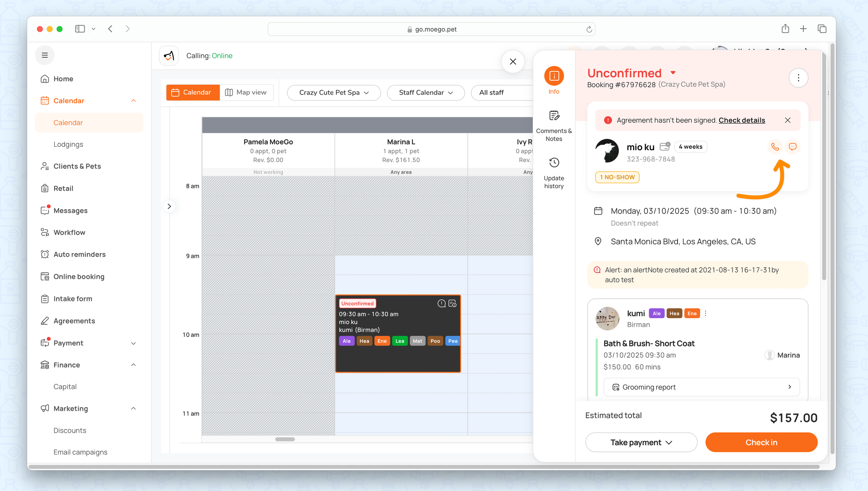Screen dimensions: 868x491
Task: Switch to Map view
Action: pyautogui.click(x=246, y=92)
